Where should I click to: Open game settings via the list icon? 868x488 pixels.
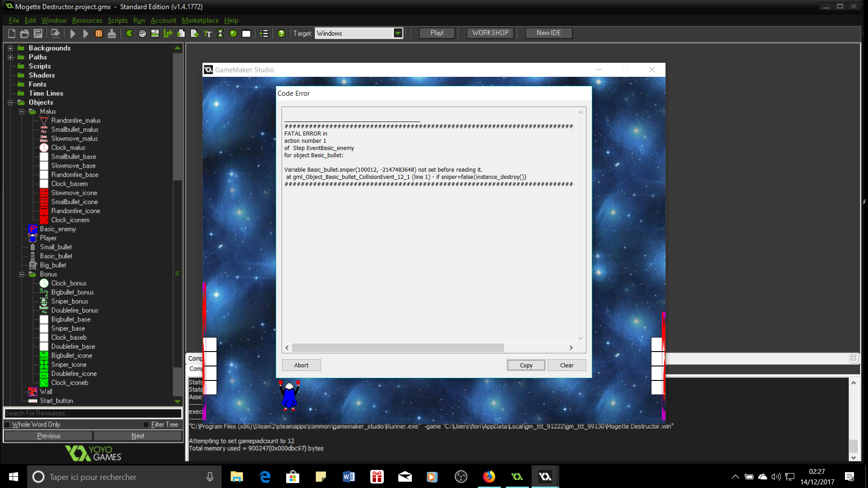click(264, 33)
